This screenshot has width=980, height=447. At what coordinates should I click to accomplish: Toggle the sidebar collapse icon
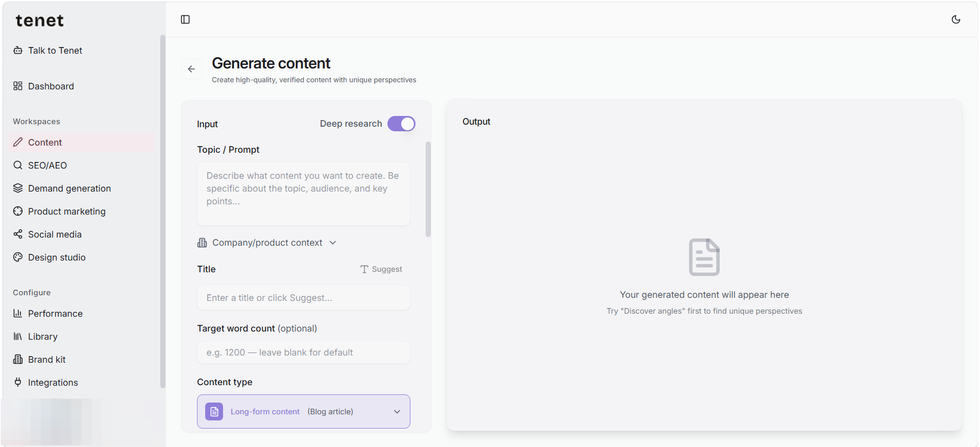tap(185, 19)
